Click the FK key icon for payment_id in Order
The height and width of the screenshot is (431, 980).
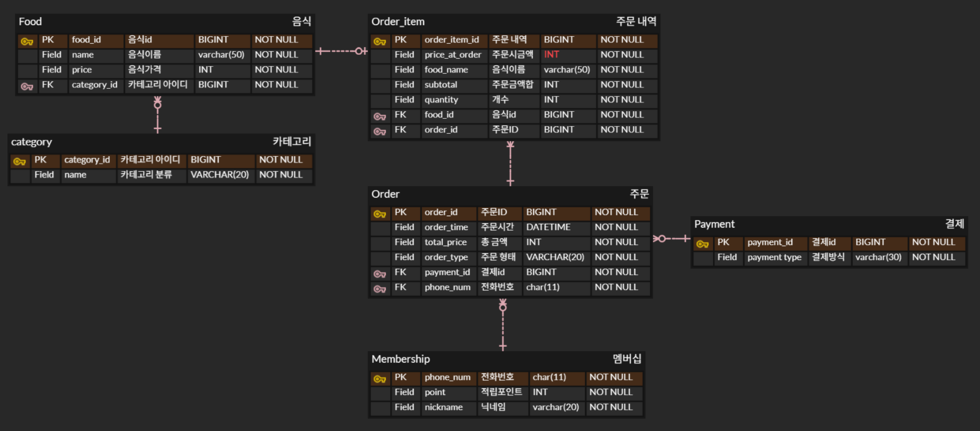[380, 274]
